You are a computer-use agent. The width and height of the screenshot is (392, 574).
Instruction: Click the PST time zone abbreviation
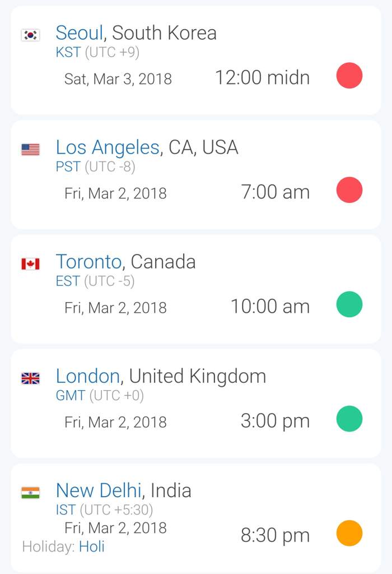tap(68, 167)
